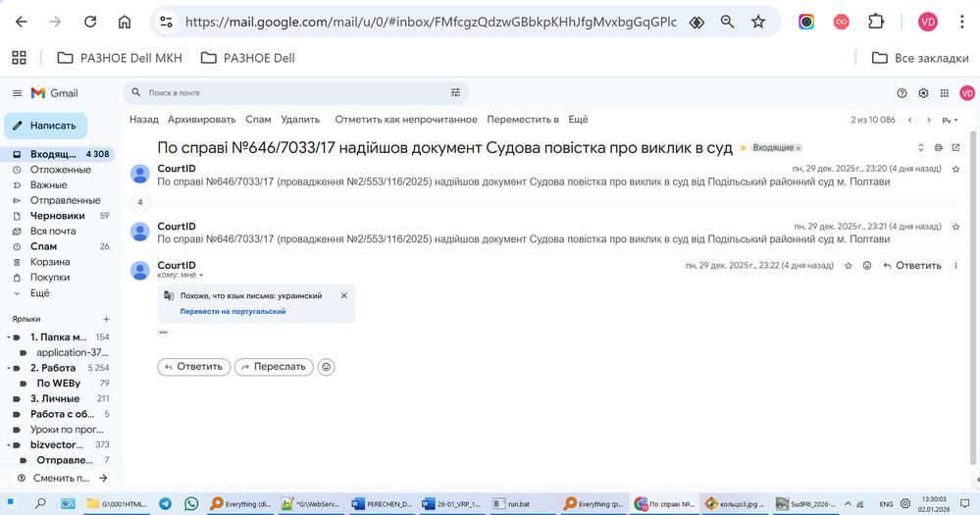Archive conversation with Архивировать
This screenshot has width=980, height=515.
click(x=202, y=120)
